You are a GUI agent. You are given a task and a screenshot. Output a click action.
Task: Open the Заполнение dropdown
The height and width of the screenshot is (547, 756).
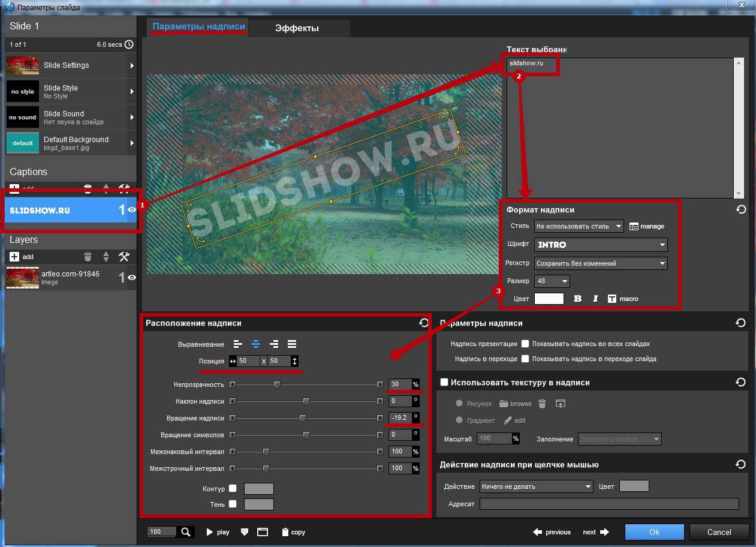pyautogui.click(x=619, y=439)
